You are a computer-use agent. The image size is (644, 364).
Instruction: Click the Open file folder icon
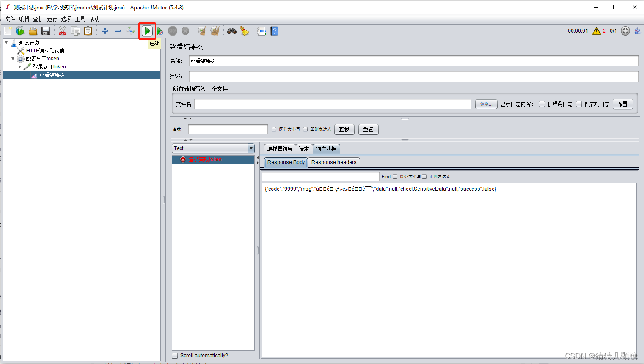tap(33, 31)
